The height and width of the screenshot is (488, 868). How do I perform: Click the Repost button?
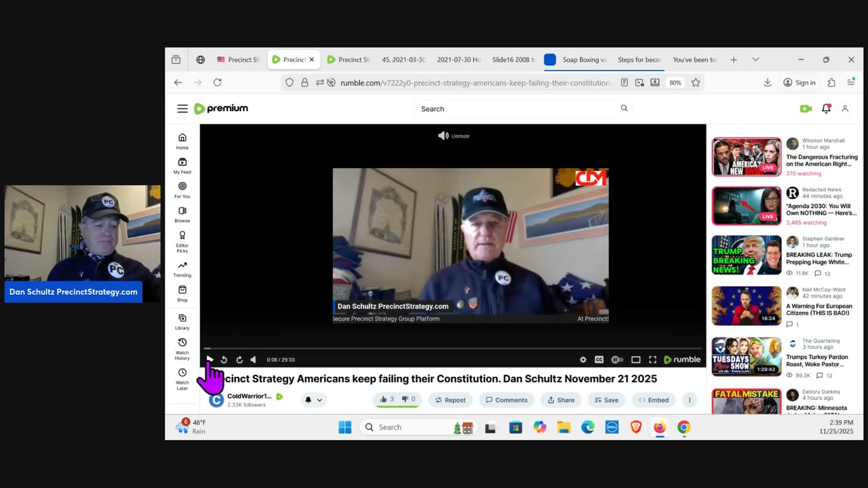point(450,400)
